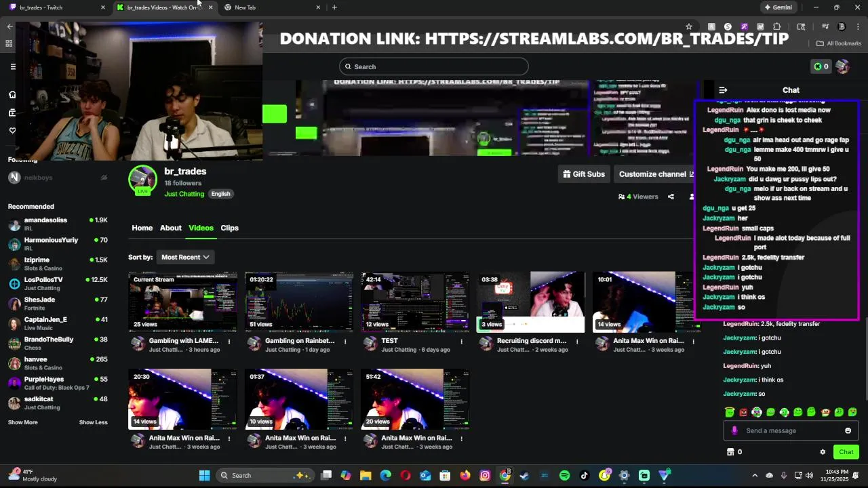
Task: Open the Windows Start menu
Action: click(204, 476)
